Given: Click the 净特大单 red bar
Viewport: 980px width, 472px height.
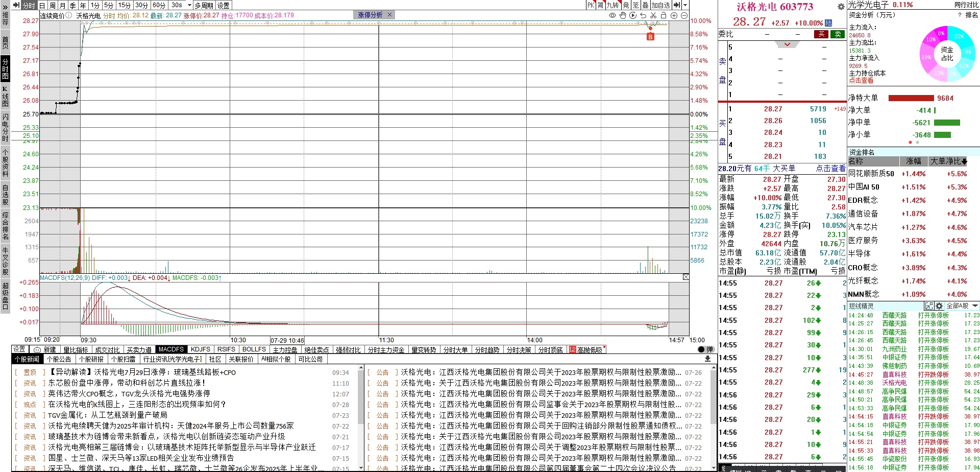Looking at the screenshot, I should (911, 98).
